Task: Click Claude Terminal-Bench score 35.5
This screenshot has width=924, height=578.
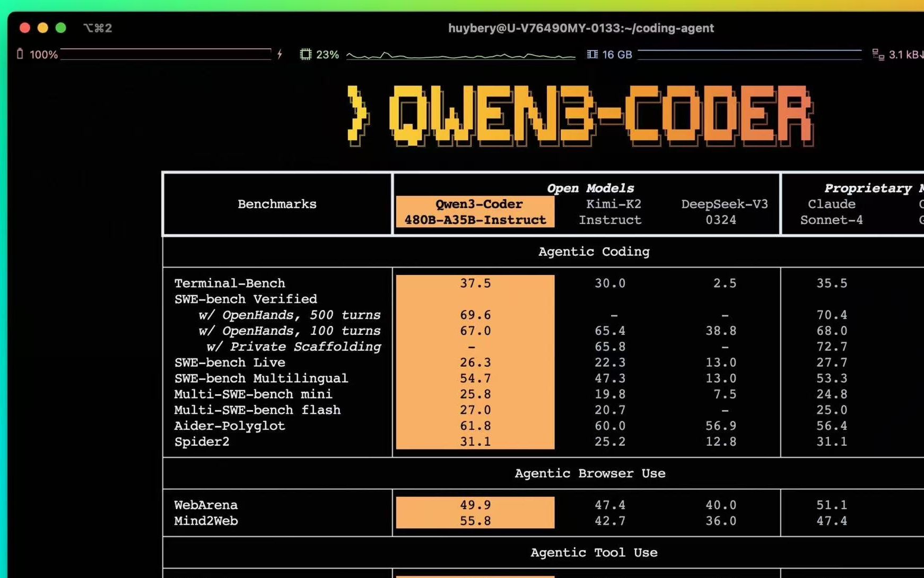Action: tap(832, 283)
